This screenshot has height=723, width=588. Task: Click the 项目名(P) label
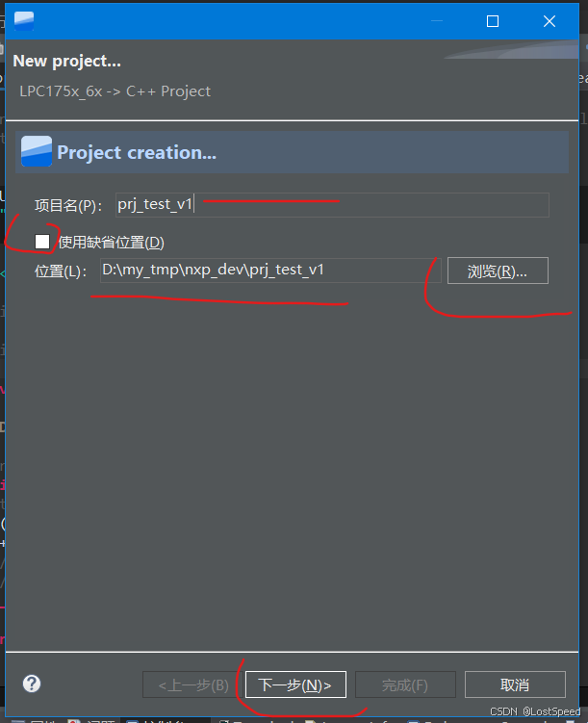(68, 205)
